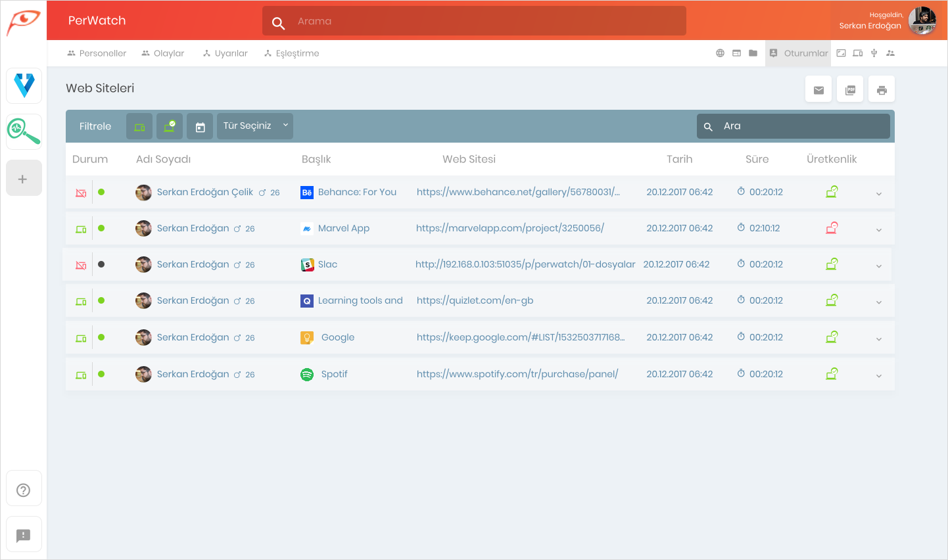
Task: Toggle the device filter in filter bar
Action: [x=139, y=126]
